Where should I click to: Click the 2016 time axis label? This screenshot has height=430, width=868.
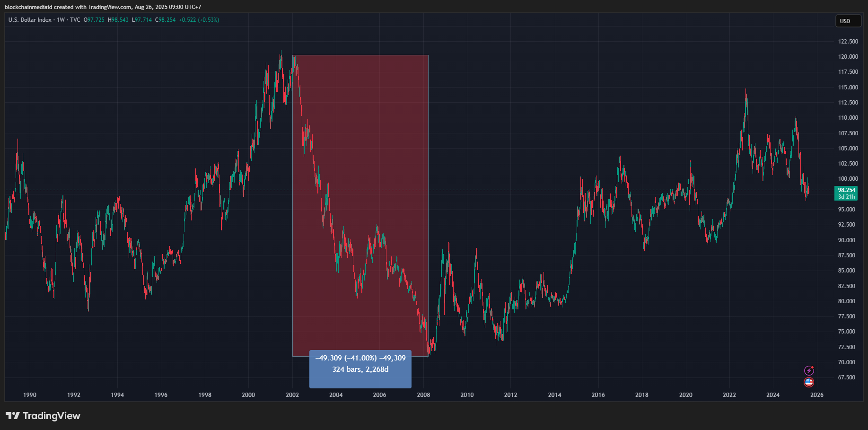598,395
